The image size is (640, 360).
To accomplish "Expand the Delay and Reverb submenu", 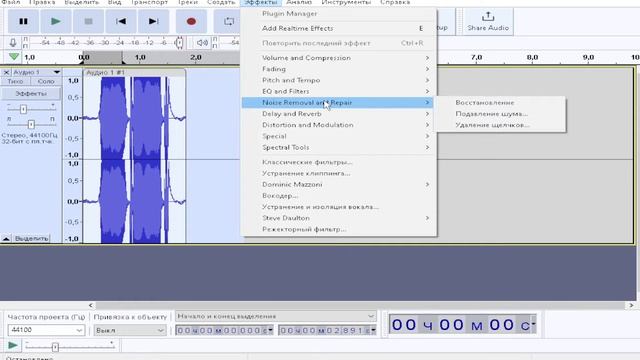I will pos(339,113).
